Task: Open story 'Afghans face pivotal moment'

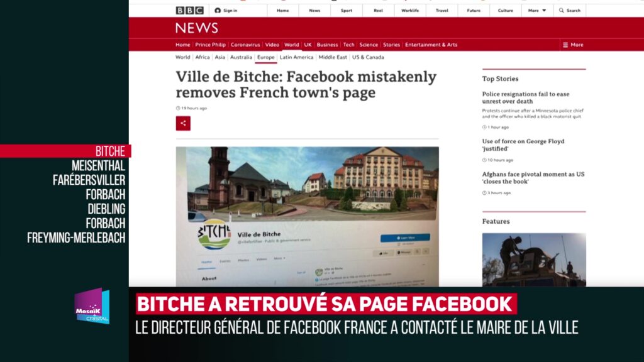Action: pyautogui.click(x=533, y=178)
